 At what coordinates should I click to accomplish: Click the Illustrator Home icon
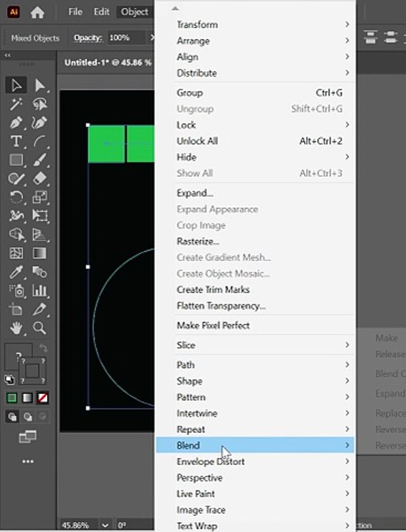(38, 13)
